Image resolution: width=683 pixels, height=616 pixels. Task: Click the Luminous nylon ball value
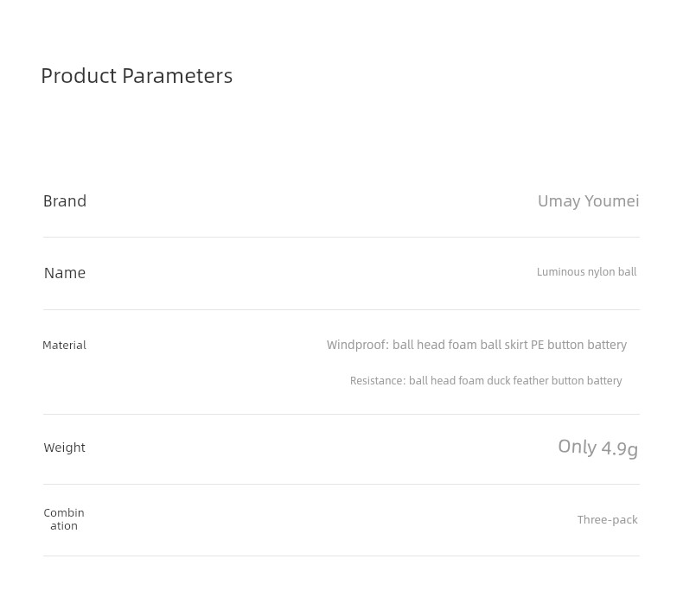(587, 272)
